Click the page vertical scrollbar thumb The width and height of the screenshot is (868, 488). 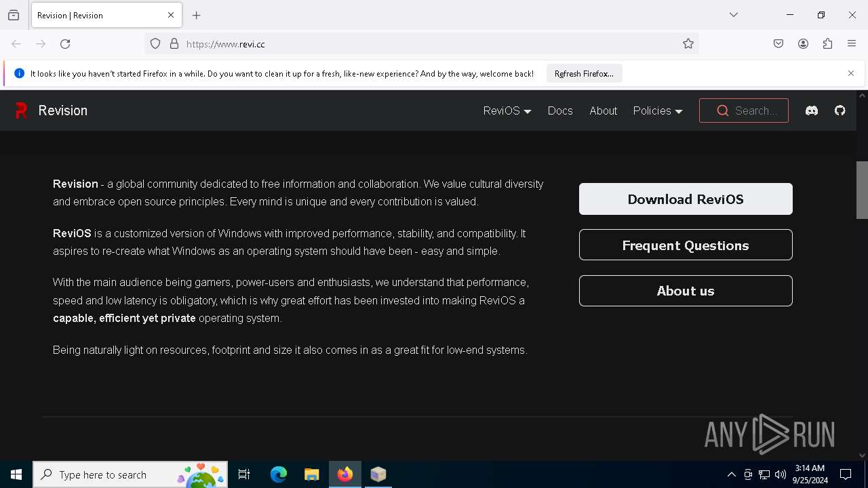pyautogui.click(x=862, y=190)
